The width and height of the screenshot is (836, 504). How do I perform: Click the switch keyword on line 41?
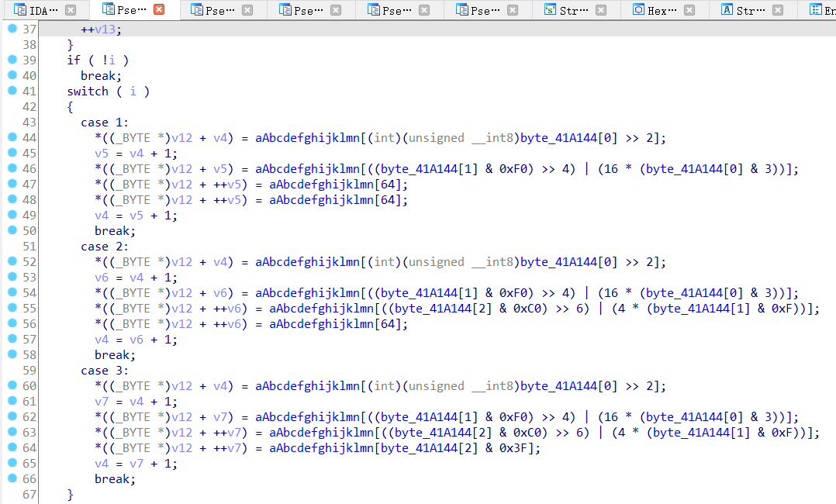88,91
